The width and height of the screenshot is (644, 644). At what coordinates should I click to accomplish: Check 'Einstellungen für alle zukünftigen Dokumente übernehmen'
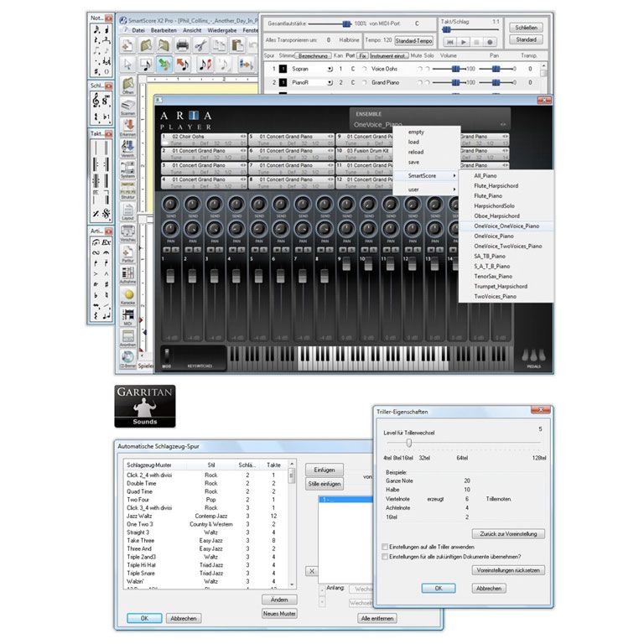point(385,557)
